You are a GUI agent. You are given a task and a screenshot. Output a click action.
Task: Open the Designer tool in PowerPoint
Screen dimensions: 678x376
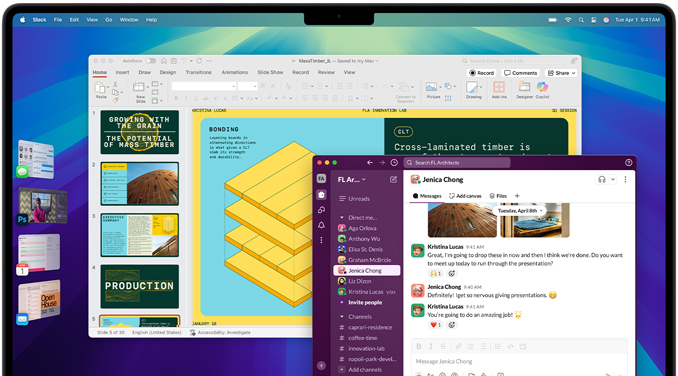click(524, 90)
